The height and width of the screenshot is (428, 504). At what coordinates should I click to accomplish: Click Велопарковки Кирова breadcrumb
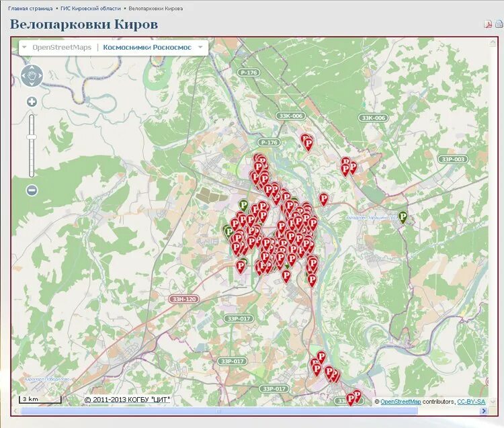click(x=156, y=9)
